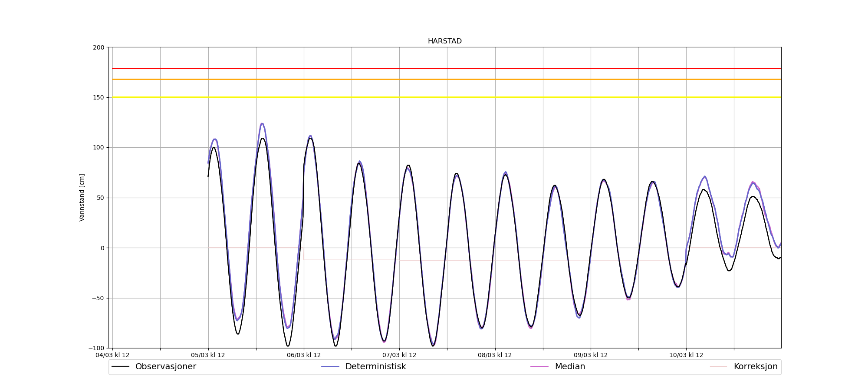This screenshot has height=391, width=868.
Task: Click the purple Median legend line
Action: click(539, 367)
